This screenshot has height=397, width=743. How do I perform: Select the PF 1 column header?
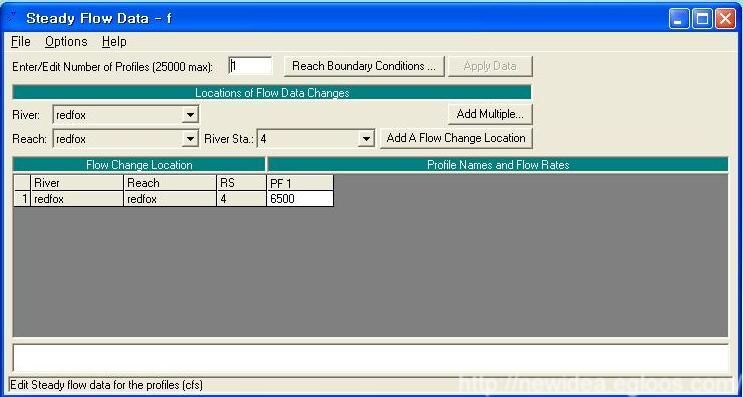(x=300, y=183)
